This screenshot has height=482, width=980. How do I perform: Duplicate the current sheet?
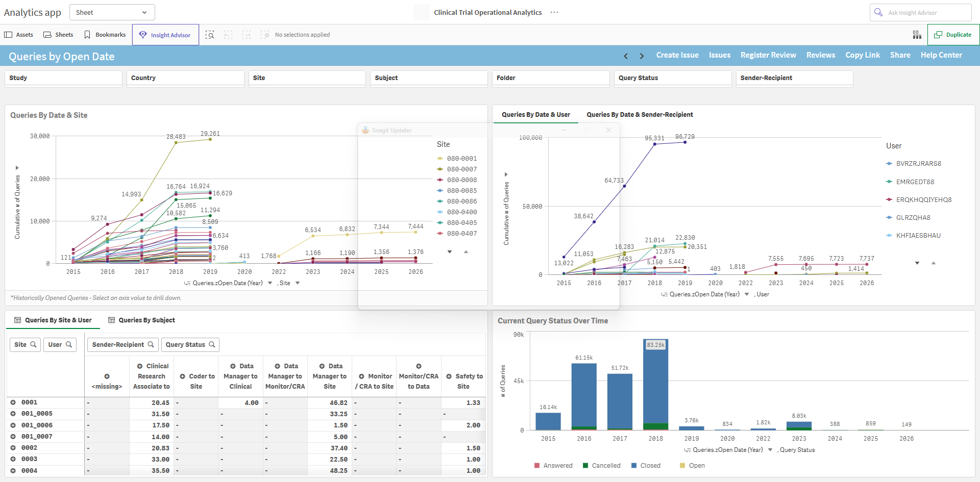click(953, 35)
